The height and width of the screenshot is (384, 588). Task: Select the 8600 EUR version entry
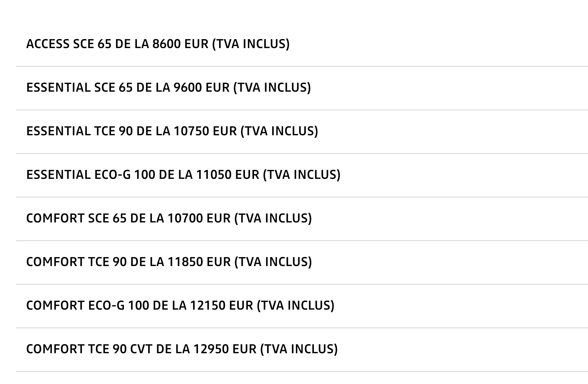click(158, 44)
